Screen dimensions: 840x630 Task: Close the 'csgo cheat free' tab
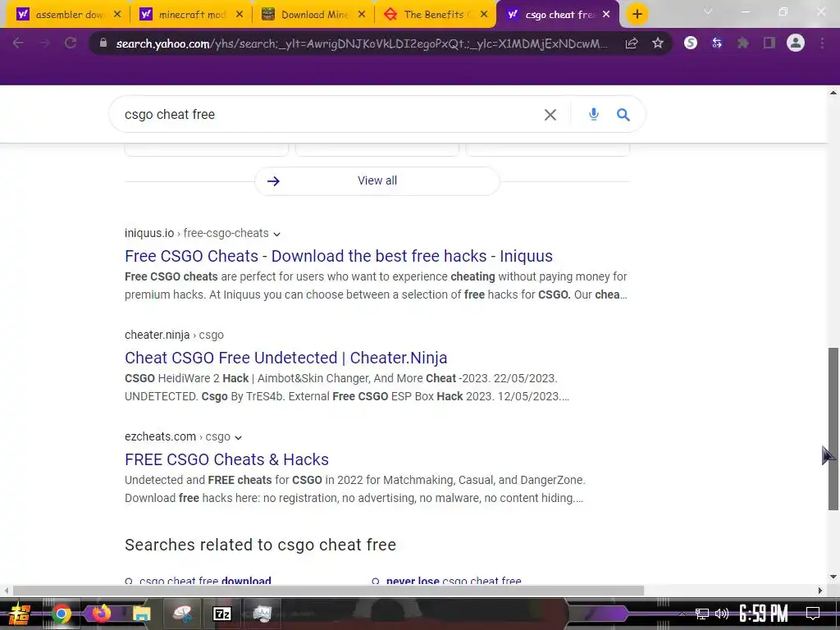point(606,15)
